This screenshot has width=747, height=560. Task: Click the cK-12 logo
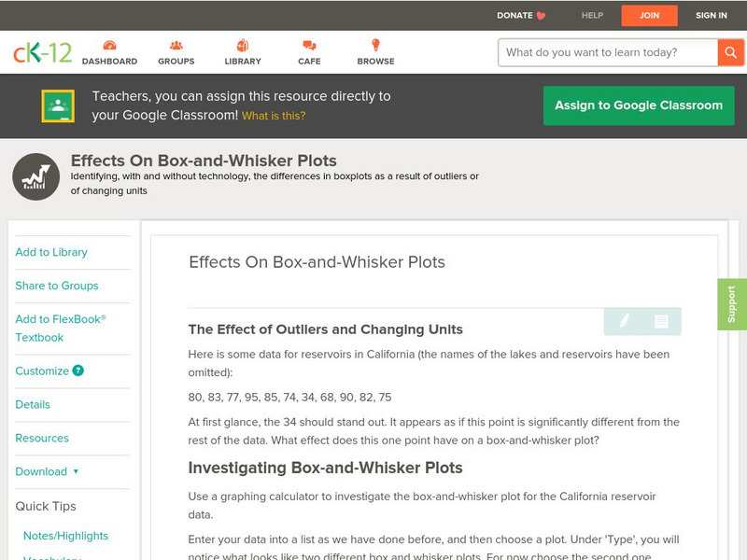pyautogui.click(x=42, y=52)
